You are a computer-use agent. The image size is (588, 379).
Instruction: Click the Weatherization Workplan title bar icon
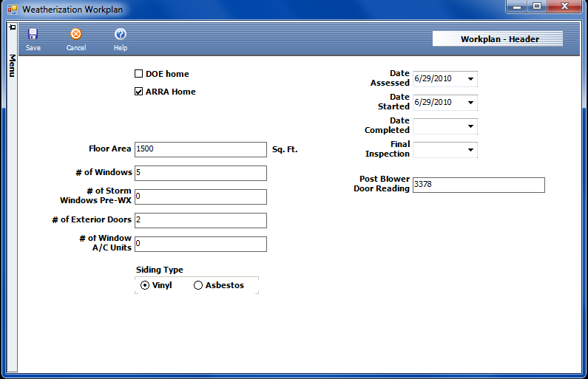pyautogui.click(x=12, y=10)
